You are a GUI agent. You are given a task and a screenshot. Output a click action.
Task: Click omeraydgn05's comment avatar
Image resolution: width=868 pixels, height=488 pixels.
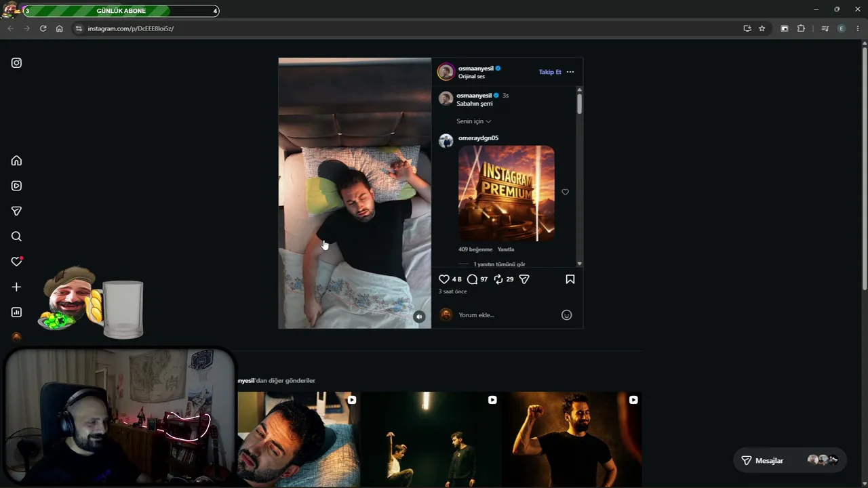446,140
